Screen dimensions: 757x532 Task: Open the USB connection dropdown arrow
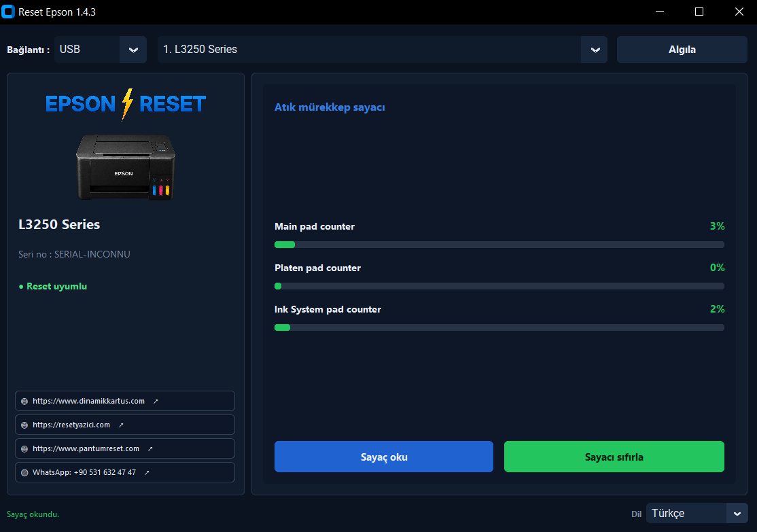[x=133, y=50]
